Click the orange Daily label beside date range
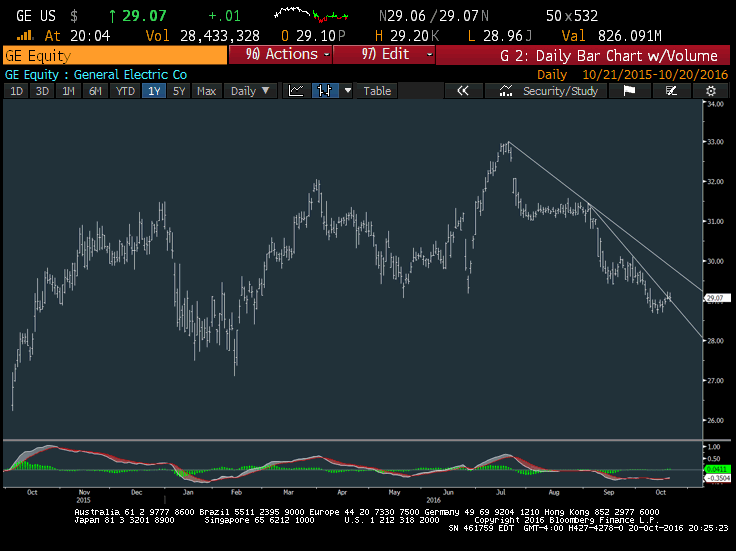 click(552, 75)
